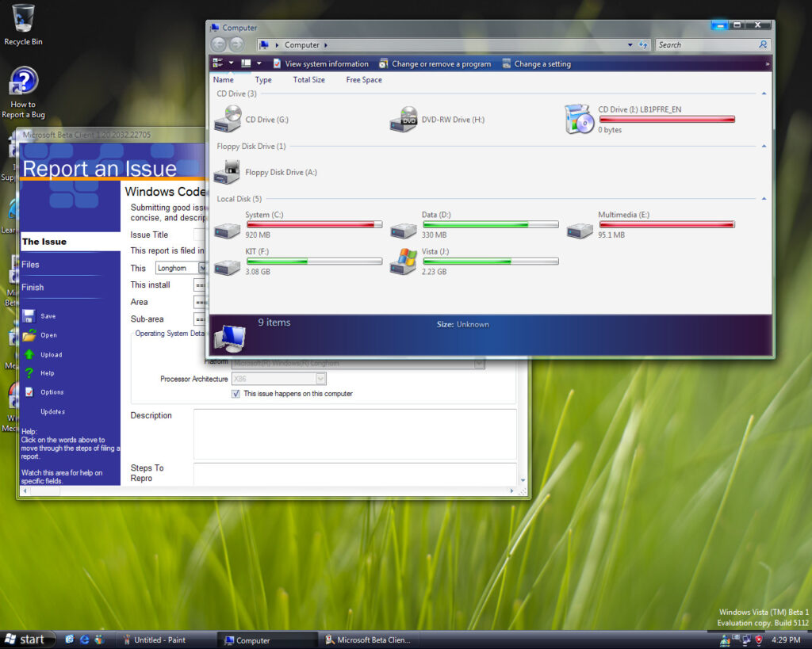This screenshot has width=812, height=649.
Task: Open dropdown arrow next to layout icon
Action: pos(259,63)
